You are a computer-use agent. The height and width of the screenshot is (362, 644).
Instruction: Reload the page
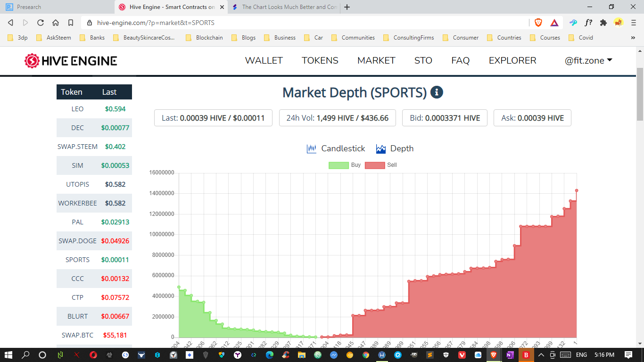coord(41,23)
